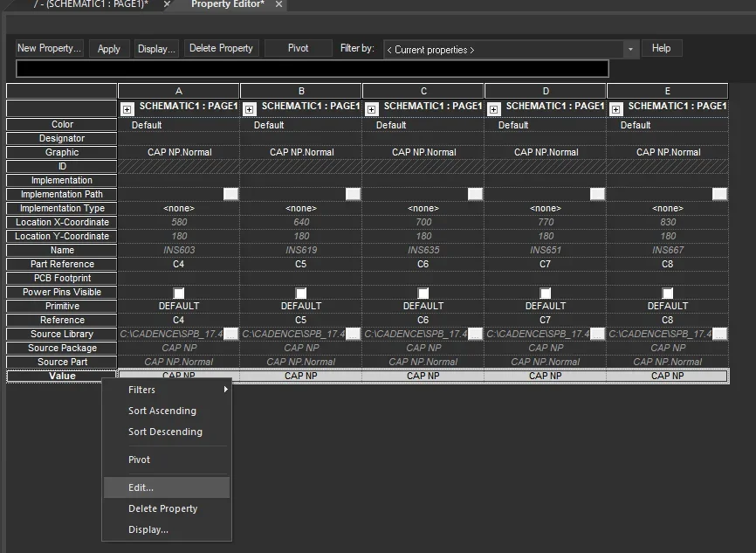
Task: Check the Implementation checkbox in column A
Action: point(230,193)
